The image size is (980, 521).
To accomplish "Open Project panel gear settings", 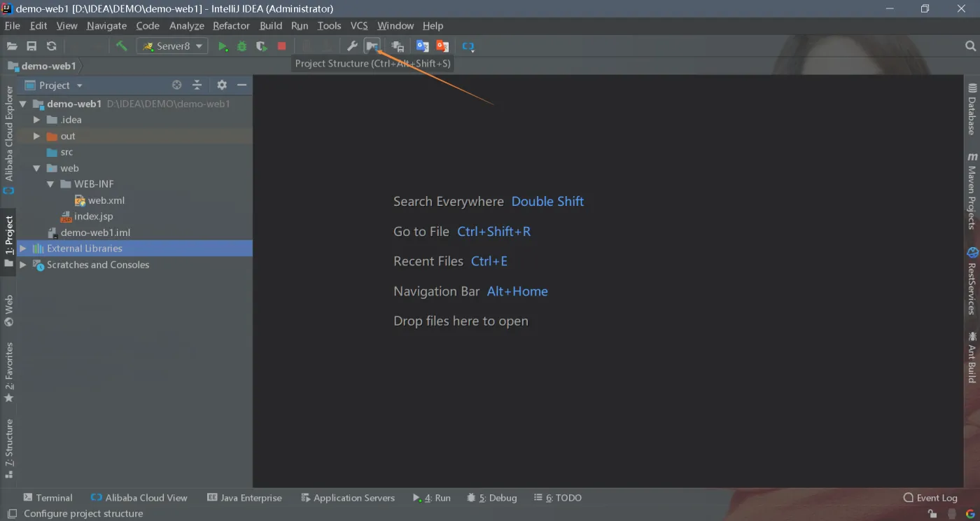I will [222, 85].
